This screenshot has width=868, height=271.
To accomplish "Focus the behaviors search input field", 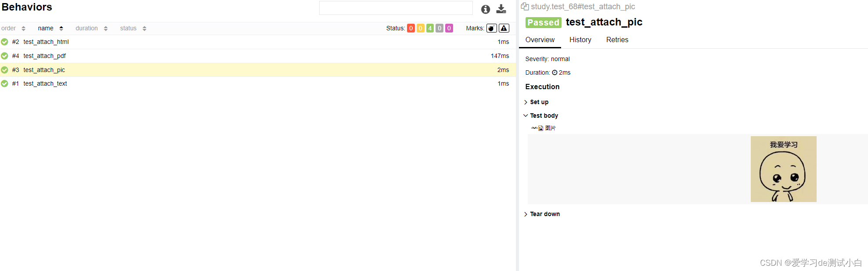I will tap(396, 8).
